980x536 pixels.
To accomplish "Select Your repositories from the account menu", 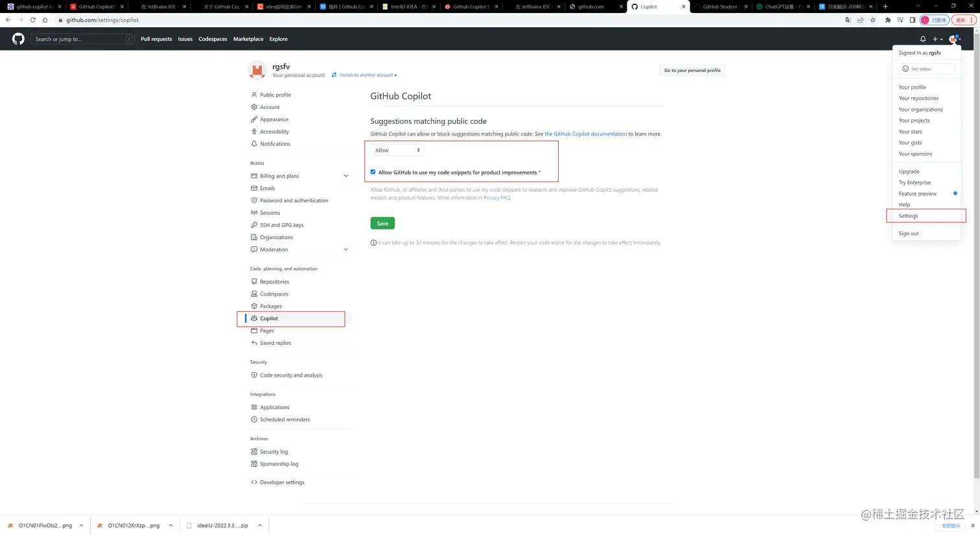I will [918, 98].
